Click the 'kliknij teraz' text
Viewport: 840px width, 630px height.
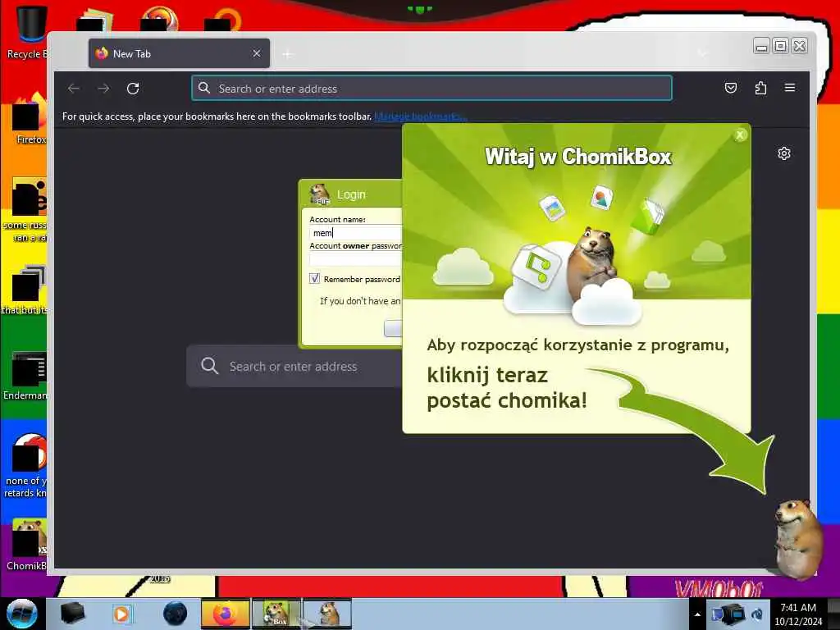[487, 375]
